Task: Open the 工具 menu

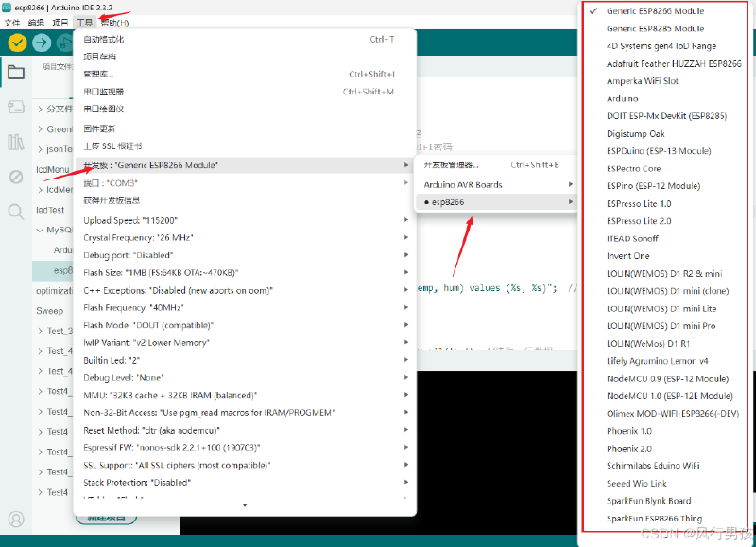Action: 84,23
